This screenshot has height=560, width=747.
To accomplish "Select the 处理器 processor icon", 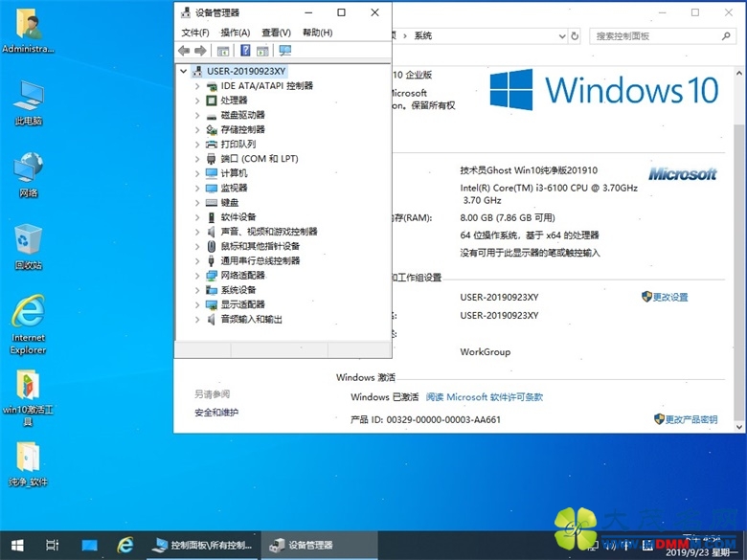I will point(212,101).
